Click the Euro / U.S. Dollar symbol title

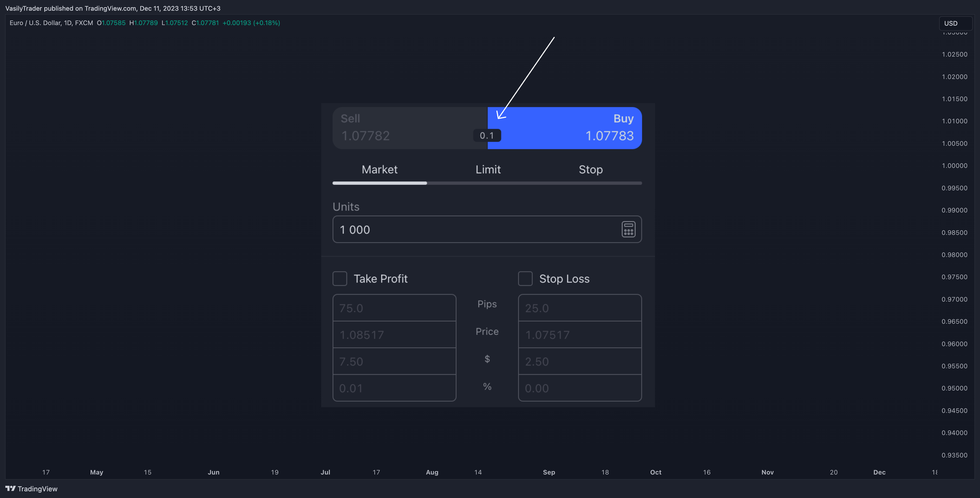(x=35, y=23)
